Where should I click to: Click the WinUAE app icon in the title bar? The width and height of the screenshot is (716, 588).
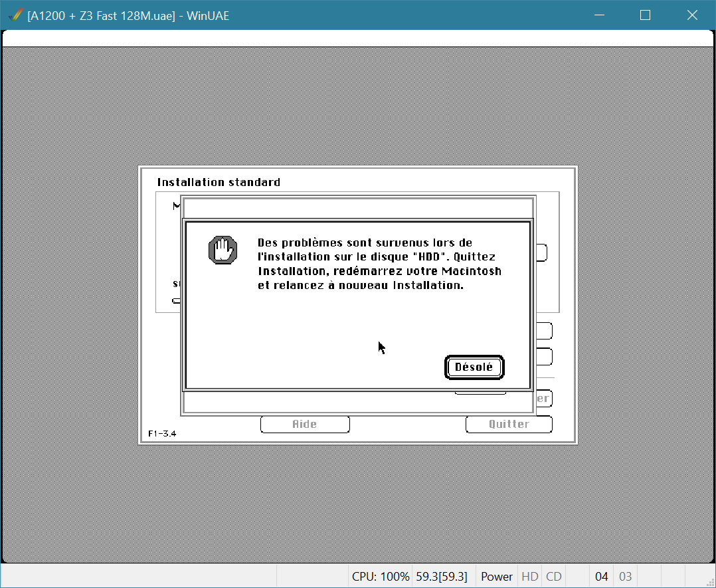tap(15, 15)
